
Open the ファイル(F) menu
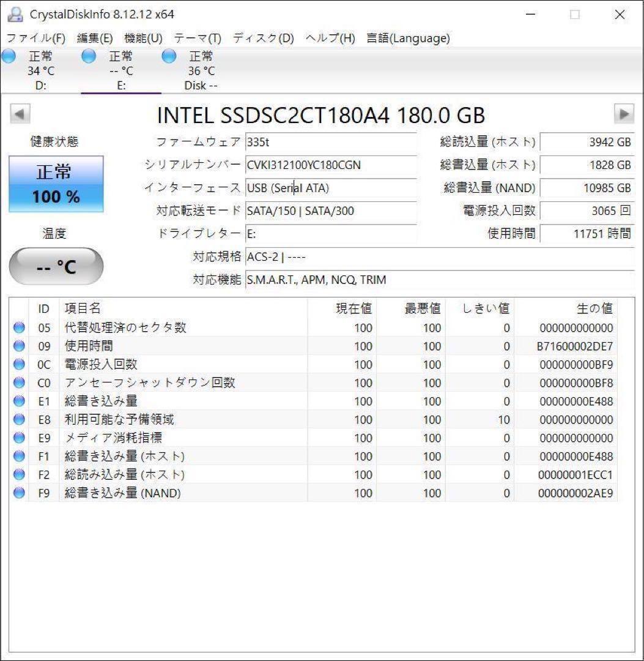(x=34, y=38)
